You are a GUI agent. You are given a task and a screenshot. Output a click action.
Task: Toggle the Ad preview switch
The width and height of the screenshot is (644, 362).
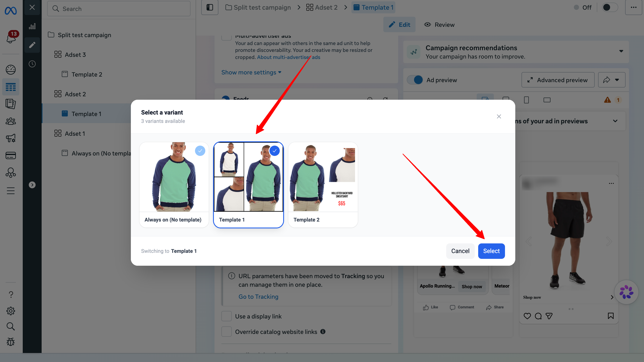415,80
